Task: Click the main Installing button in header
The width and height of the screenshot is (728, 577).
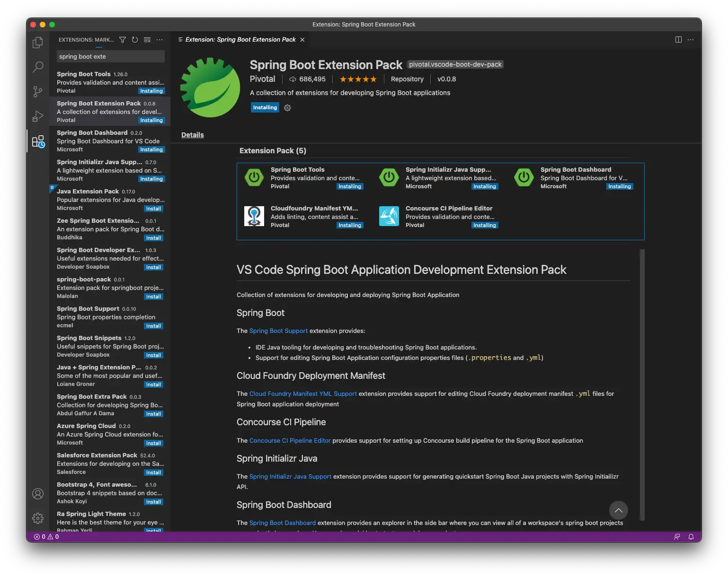Action: (265, 108)
